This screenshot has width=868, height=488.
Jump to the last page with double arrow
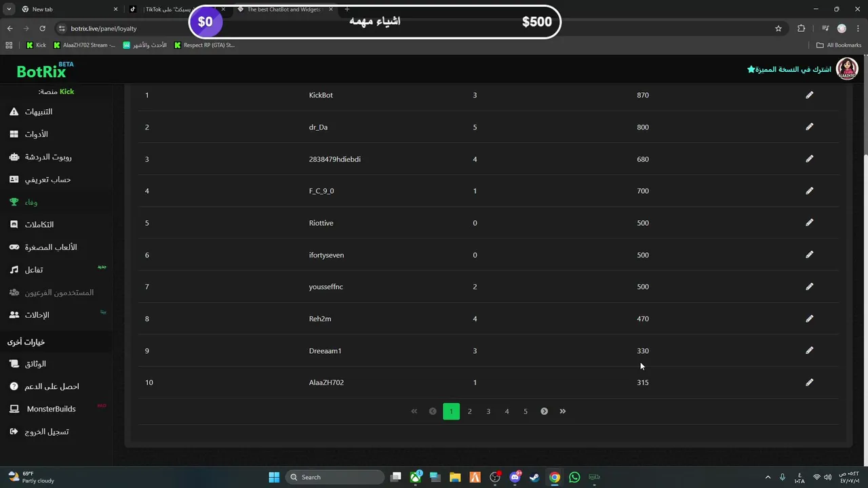[x=563, y=411]
